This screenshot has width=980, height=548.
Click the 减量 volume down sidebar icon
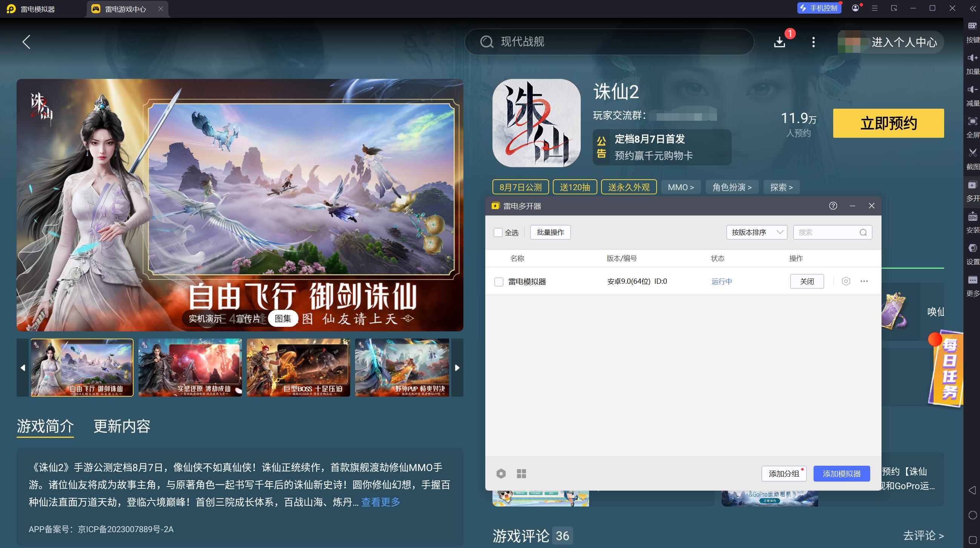(972, 89)
